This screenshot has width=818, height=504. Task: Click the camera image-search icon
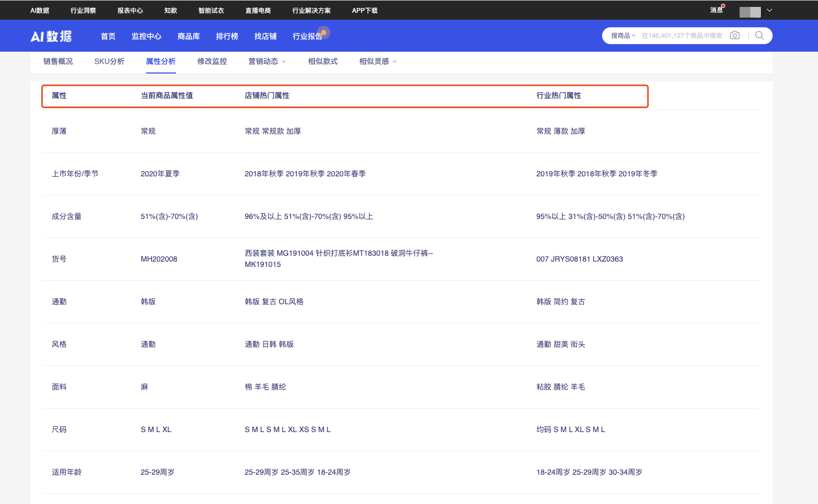point(735,35)
